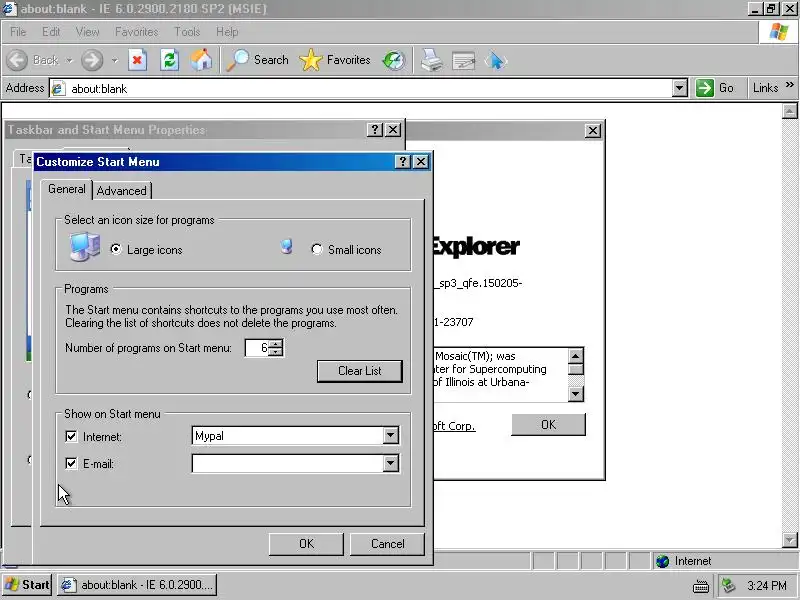This screenshot has width=800, height=600.
Task: Click Cancel in Customize Start Menu
Action: click(x=387, y=544)
